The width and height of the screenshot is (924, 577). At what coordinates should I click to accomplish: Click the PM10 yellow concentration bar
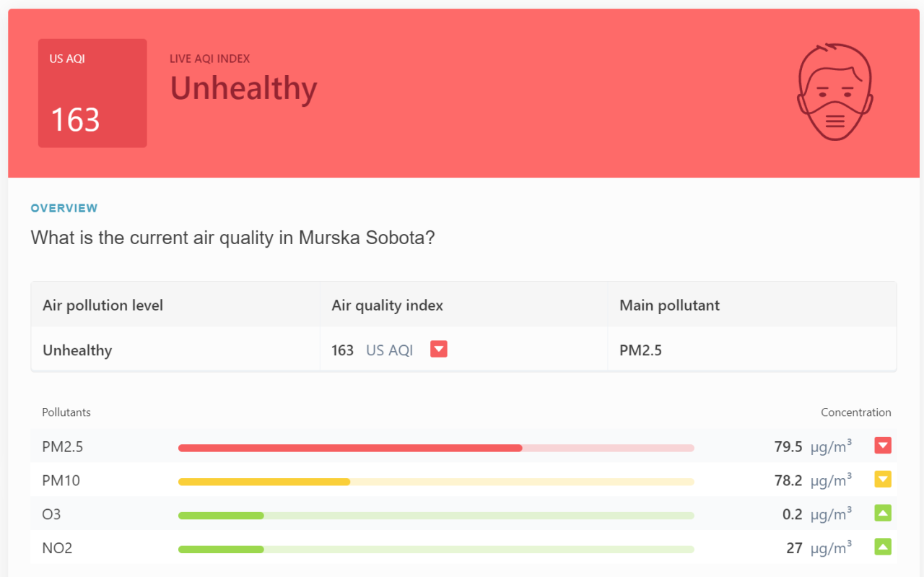(x=264, y=482)
